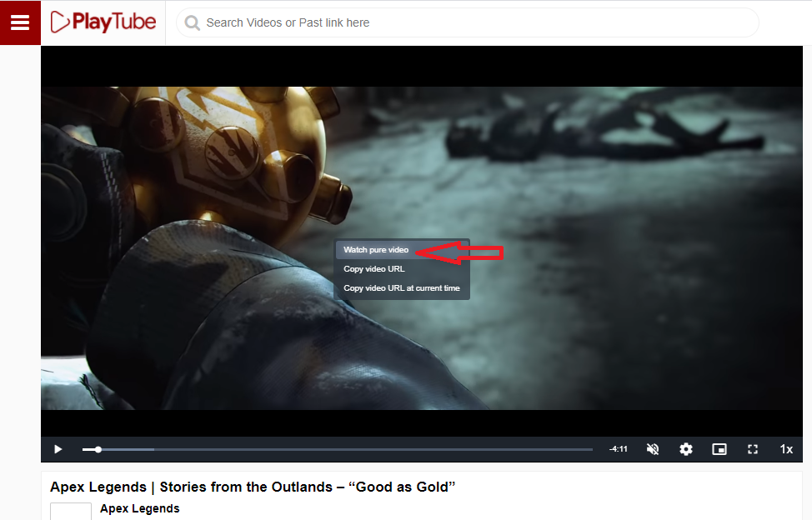Open the hamburger menu
Image resolution: width=812 pixels, height=520 pixels.
click(x=20, y=22)
